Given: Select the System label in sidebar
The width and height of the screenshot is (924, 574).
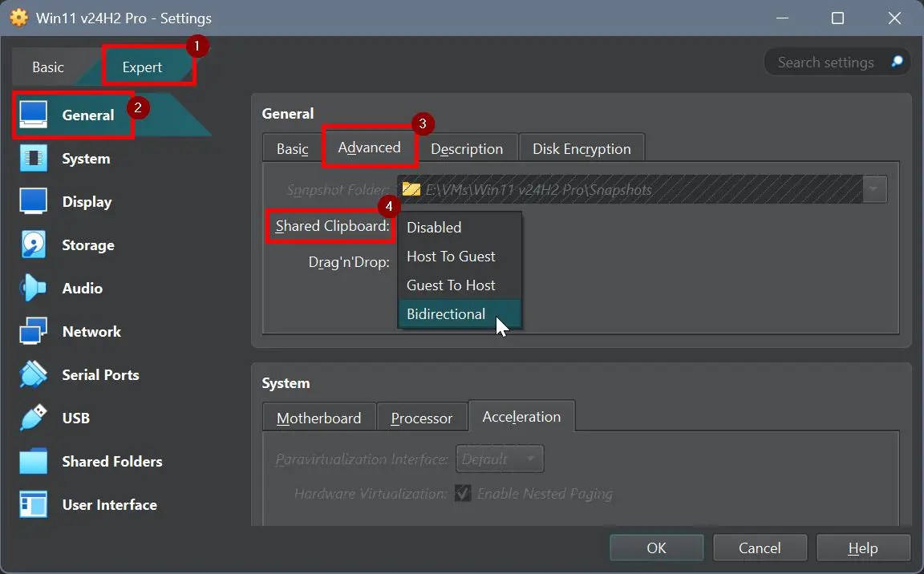Looking at the screenshot, I should 86,159.
